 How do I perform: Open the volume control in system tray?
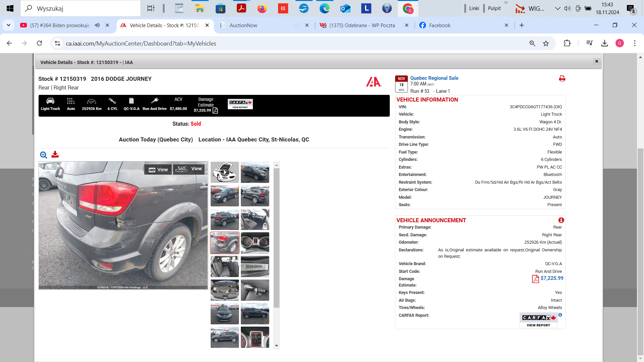click(x=568, y=8)
